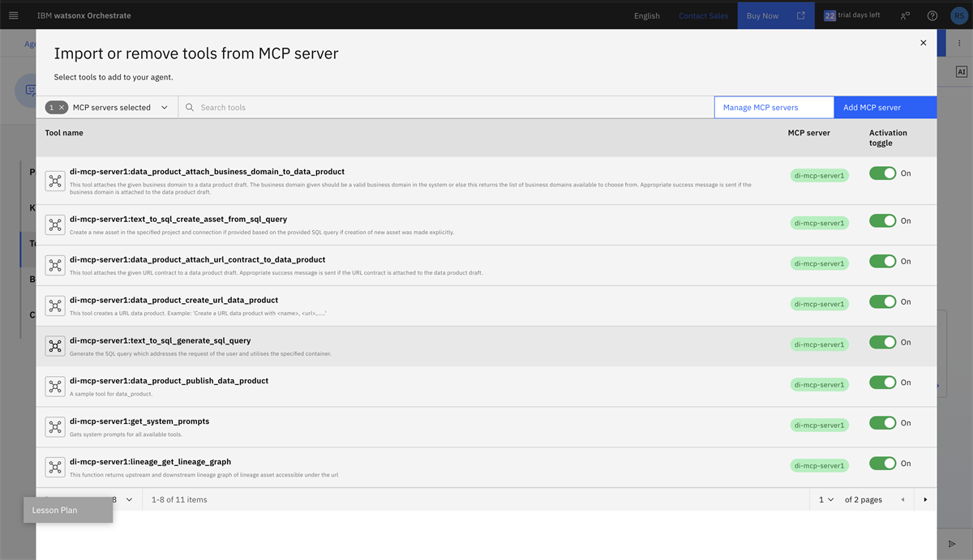973x560 pixels.
Task: Select tool name di-mcp-server1:get_system_prompts
Action: [x=139, y=421]
